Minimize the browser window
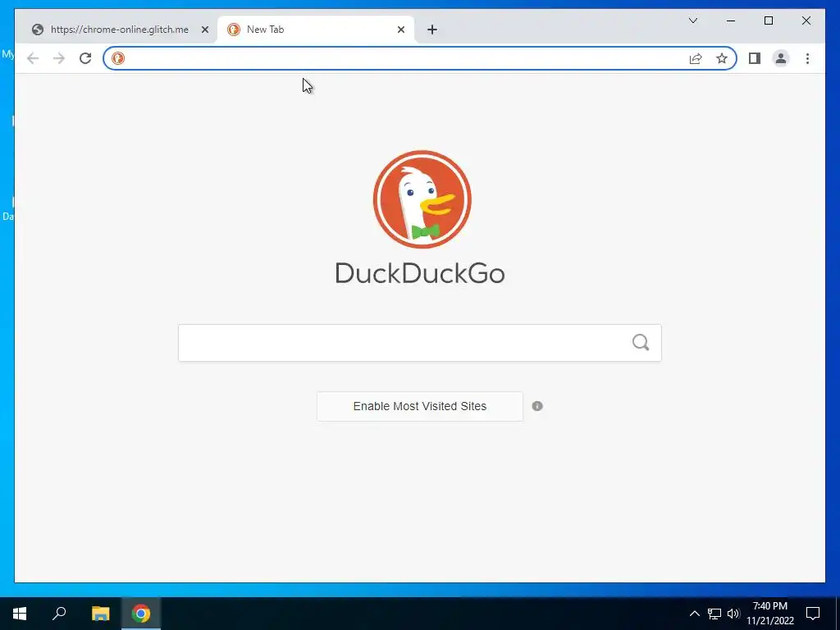 731,21
